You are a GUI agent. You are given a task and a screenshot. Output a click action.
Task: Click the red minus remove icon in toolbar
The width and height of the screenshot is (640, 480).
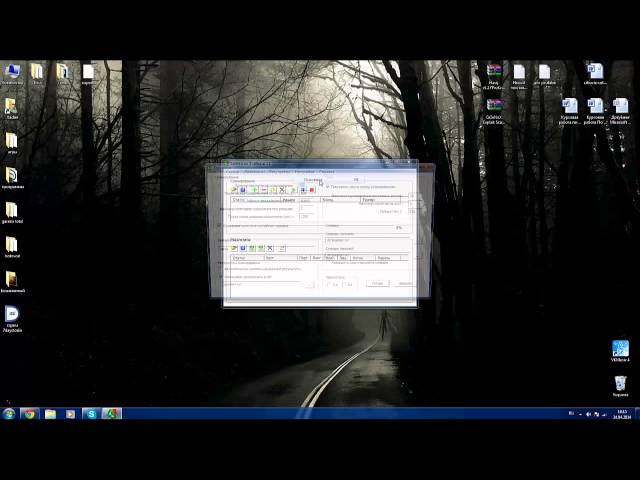[x=264, y=190]
